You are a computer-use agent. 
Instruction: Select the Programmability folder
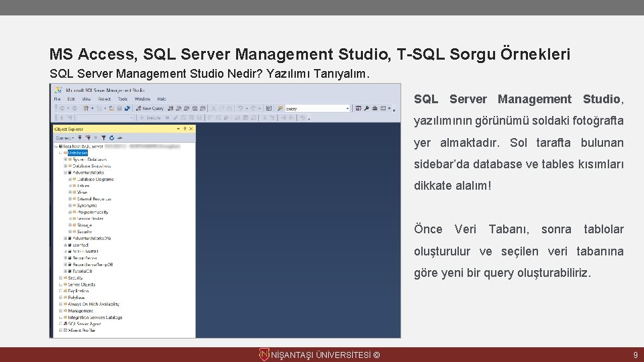[x=93, y=213]
